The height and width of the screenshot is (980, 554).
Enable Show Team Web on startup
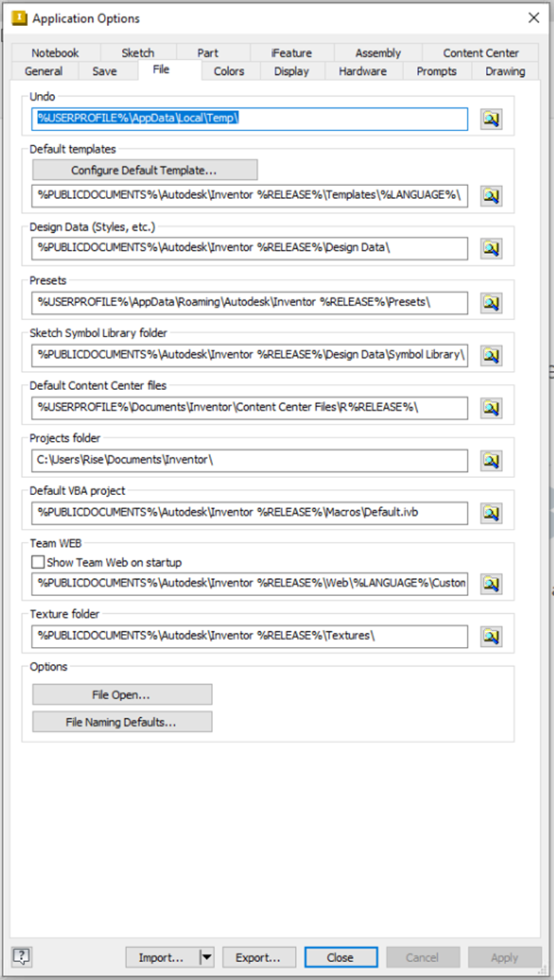coord(38,562)
